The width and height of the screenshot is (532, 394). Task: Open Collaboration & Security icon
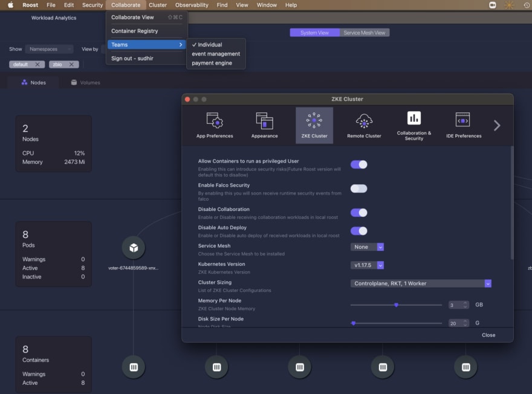click(x=414, y=125)
